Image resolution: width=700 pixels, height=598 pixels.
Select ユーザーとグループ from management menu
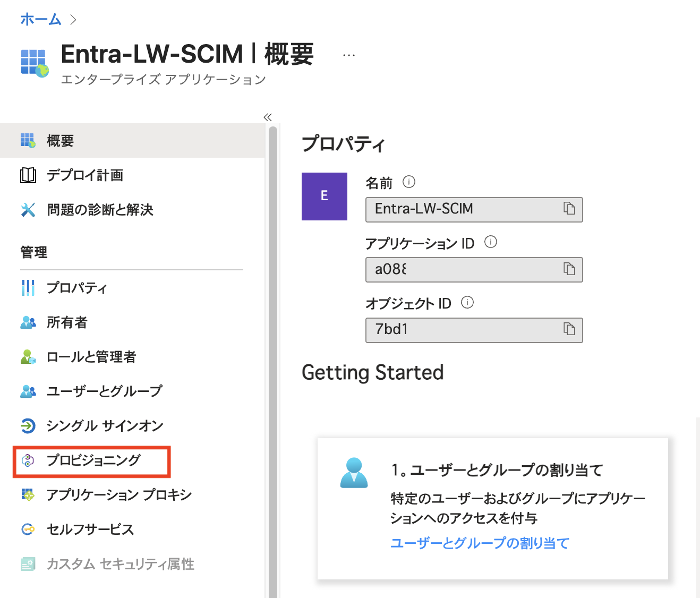coord(104,391)
